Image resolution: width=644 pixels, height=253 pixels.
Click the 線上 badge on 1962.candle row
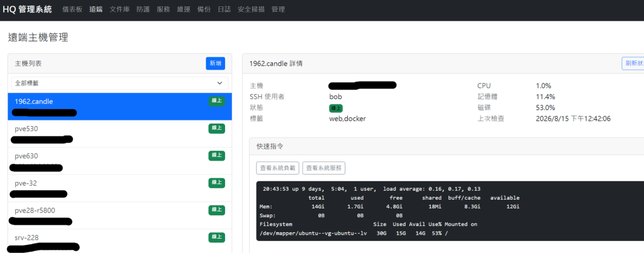[216, 101]
